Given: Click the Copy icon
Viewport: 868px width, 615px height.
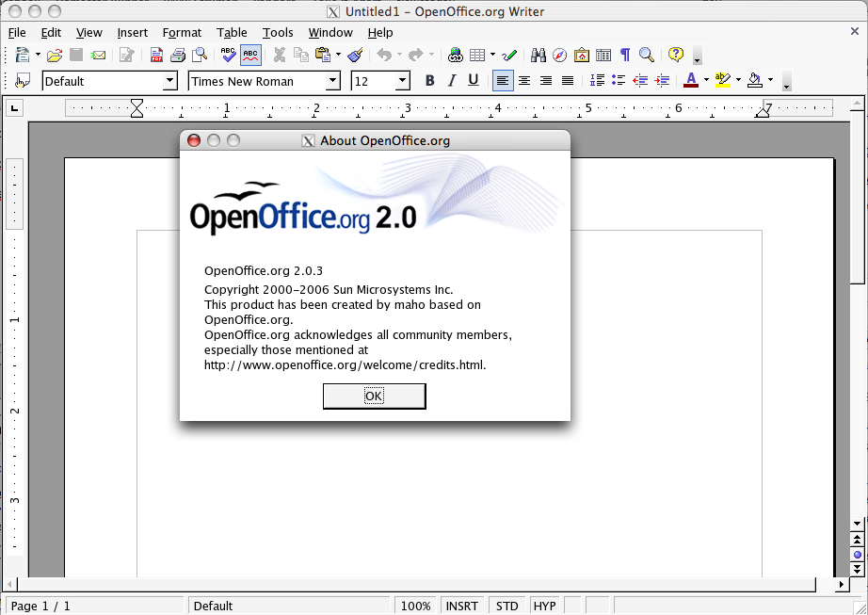Looking at the screenshot, I should (x=300, y=55).
